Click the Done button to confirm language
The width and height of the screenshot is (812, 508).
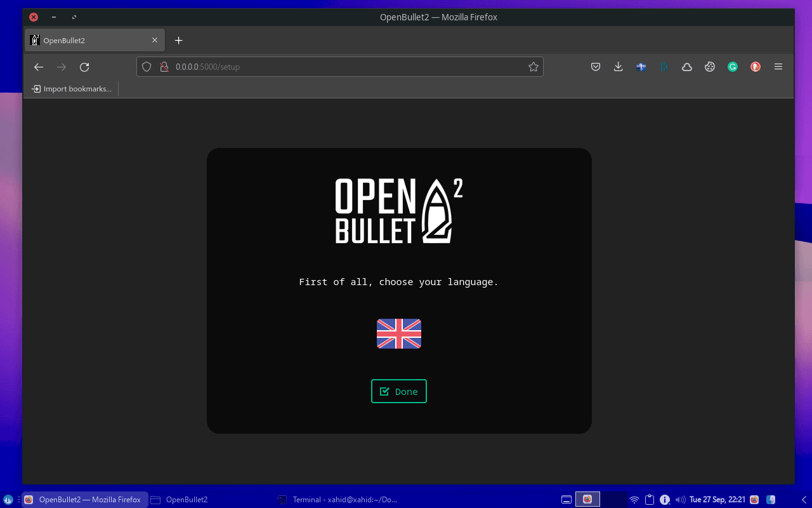coord(398,391)
